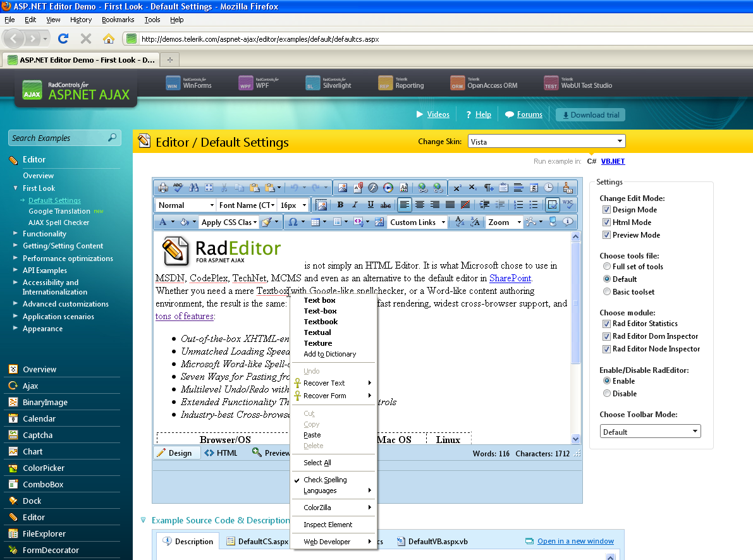This screenshot has width=753, height=560.
Task: Select the Basic toolset radio button
Action: tap(607, 291)
